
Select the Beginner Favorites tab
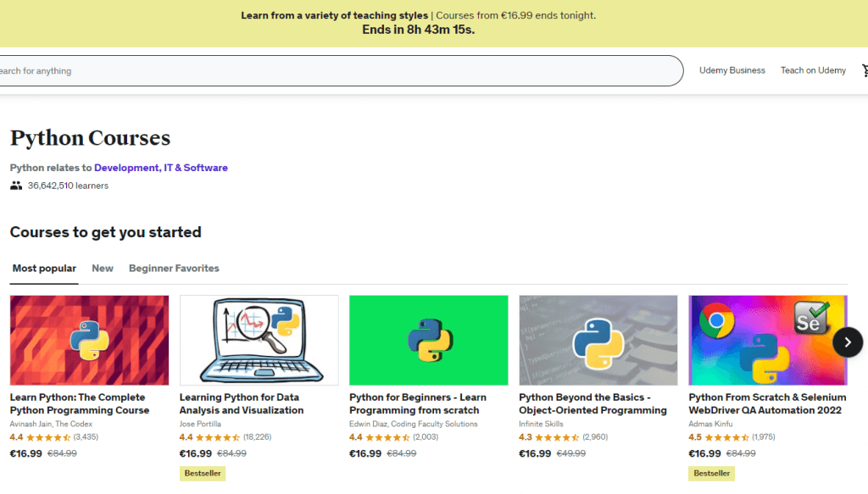click(x=174, y=269)
